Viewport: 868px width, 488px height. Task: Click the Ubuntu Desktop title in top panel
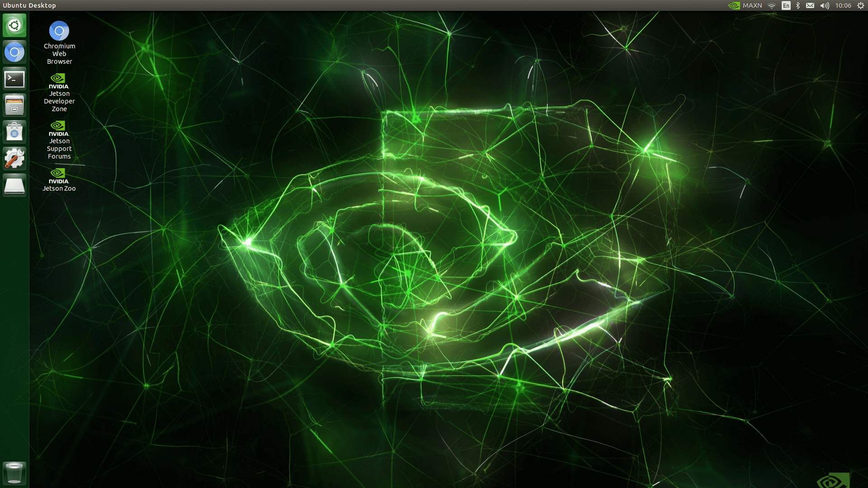pos(29,5)
